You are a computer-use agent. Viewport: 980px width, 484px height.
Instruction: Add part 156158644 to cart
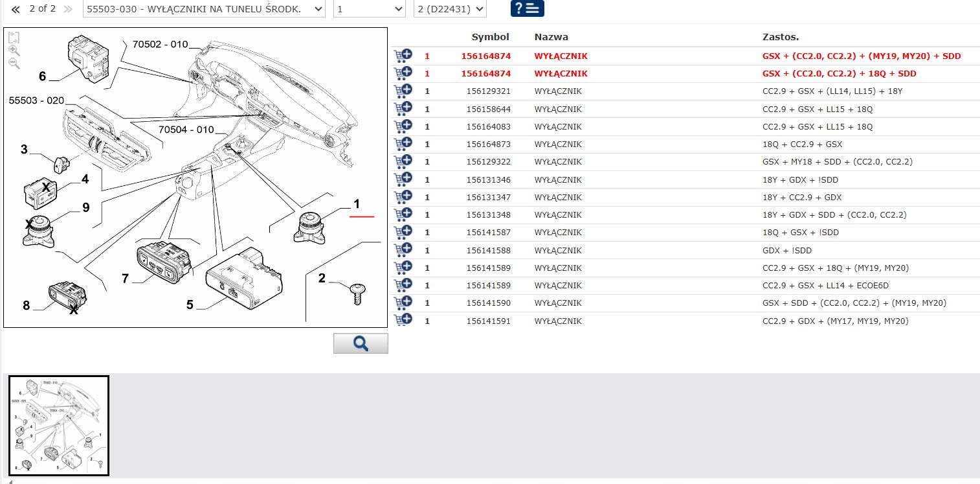pyautogui.click(x=403, y=108)
